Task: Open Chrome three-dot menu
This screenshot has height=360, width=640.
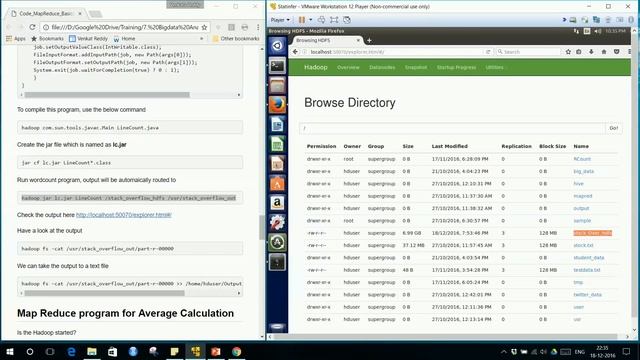Action: click(x=258, y=27)
